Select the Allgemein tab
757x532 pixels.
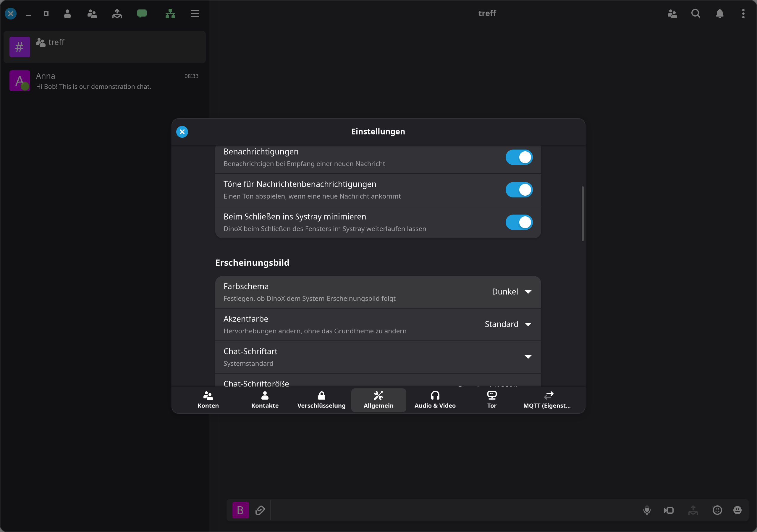pyautogui.click(x=378, y=400)
